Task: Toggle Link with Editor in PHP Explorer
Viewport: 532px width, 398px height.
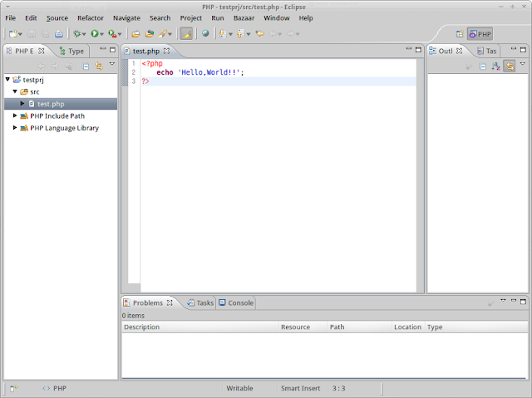Action: pos(99,66)
